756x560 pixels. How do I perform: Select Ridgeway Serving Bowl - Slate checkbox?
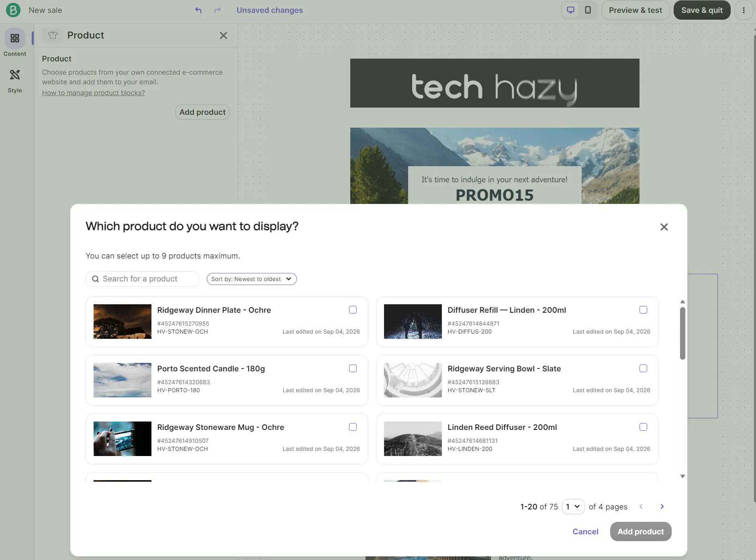coord(643,368)
